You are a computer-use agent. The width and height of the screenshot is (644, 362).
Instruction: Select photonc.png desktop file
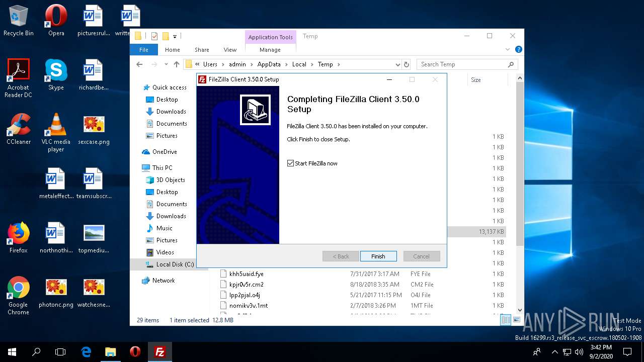[56, 292]
